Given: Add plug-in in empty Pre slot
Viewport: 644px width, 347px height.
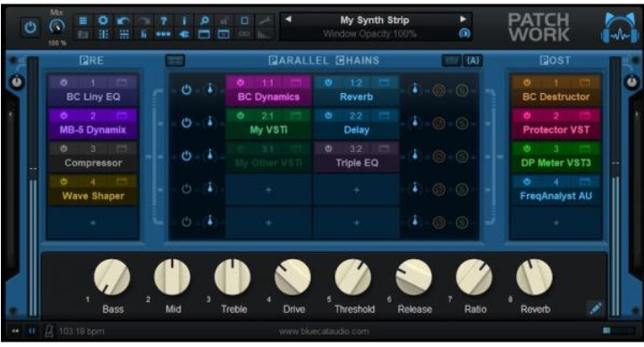Looking at the screenshot, I should [93, 223].
